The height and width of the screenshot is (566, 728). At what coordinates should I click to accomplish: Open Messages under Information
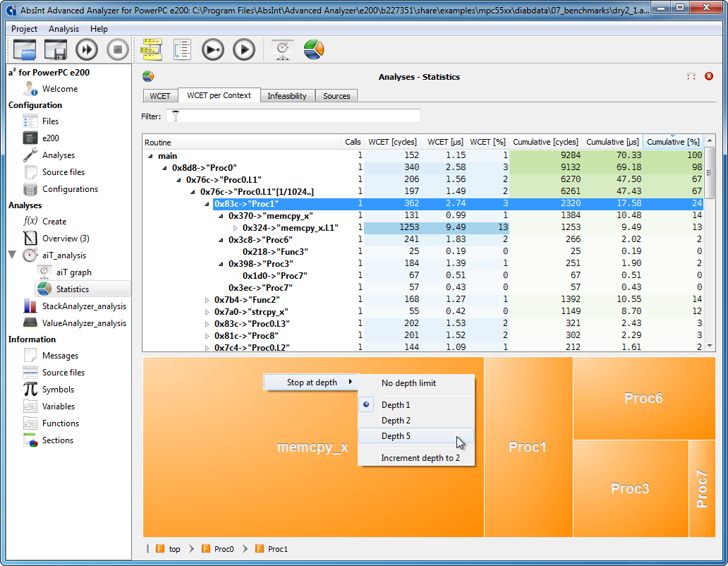point(60,356)
